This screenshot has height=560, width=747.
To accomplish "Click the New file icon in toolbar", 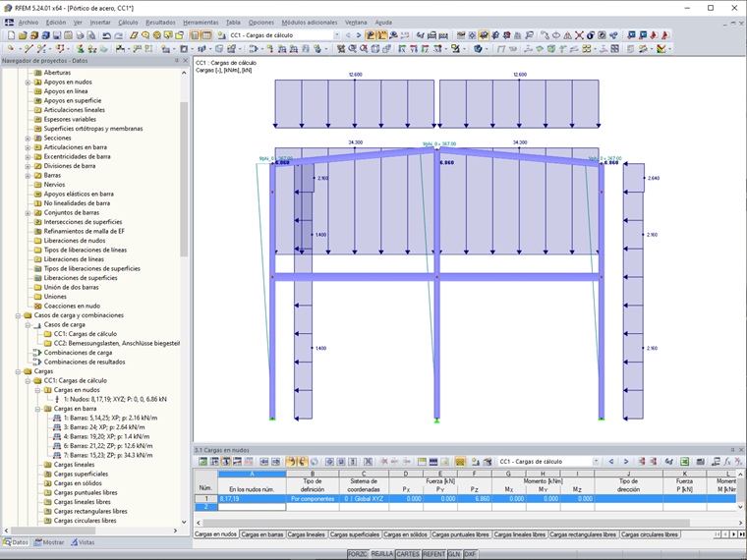I will coord(12,35).
